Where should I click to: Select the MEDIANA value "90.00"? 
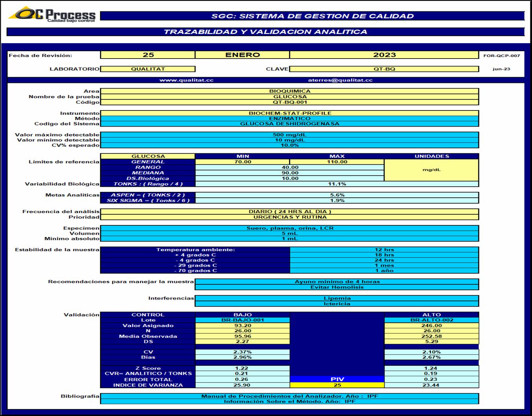[290, 173]
